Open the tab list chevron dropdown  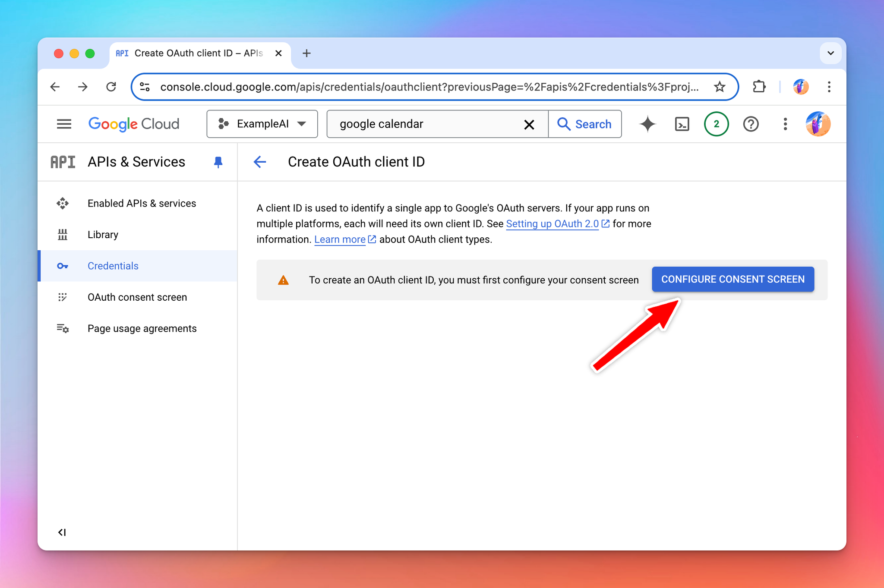(x=830, y=53)
